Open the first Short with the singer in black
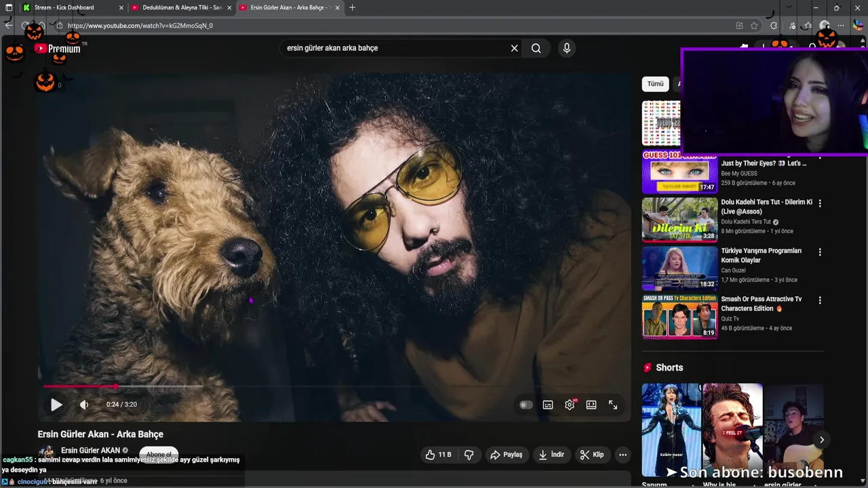Image resolution: width=868 pixels, height=488 pixels. point(671,430)
